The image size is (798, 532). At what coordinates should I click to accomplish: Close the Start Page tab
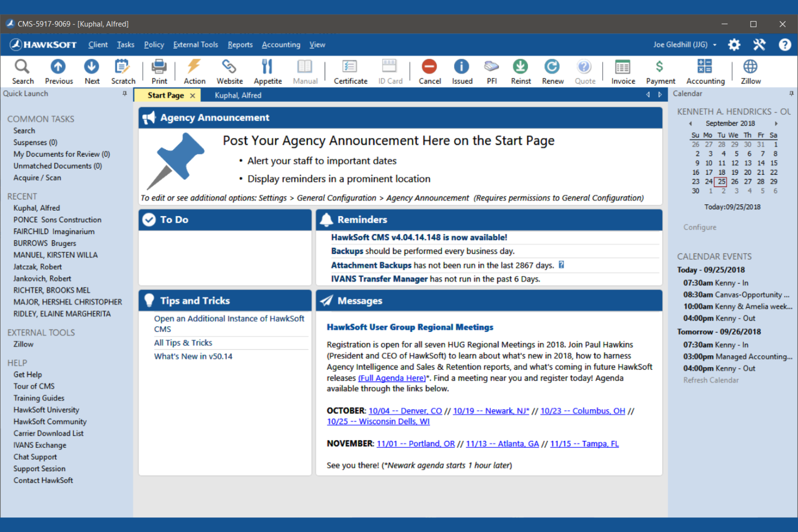point(192,95)
